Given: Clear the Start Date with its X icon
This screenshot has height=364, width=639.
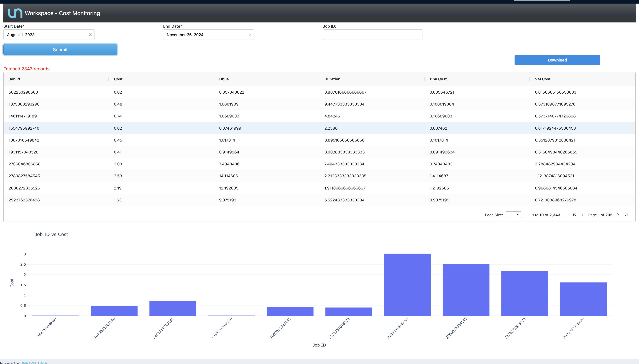Looking at the screenshot, I should pos(90,35).
